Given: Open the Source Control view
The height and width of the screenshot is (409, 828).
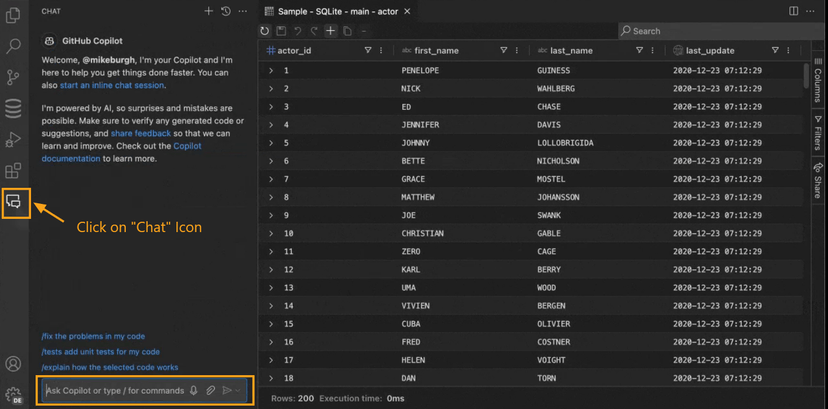Looking at the screenshot, I should coord(13,78).
